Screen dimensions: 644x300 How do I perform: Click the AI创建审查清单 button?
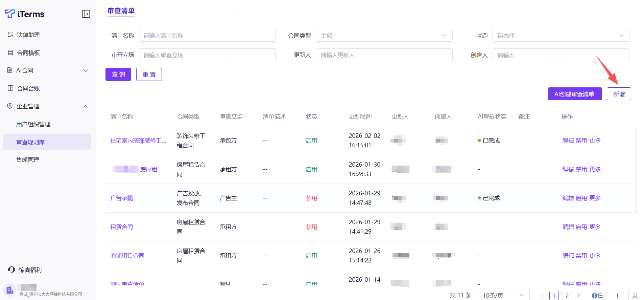(574, 94)
